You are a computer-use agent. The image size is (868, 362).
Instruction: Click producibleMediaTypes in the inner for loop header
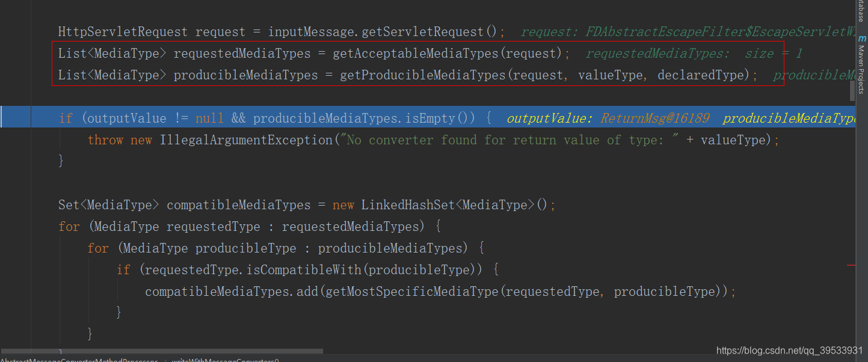[x=390, y=248]
